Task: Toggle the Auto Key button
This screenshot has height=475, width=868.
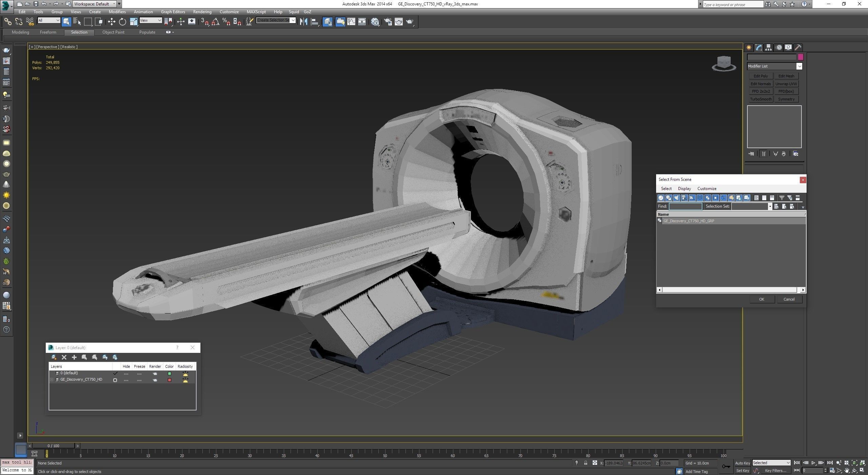Action: coord(742,463)
